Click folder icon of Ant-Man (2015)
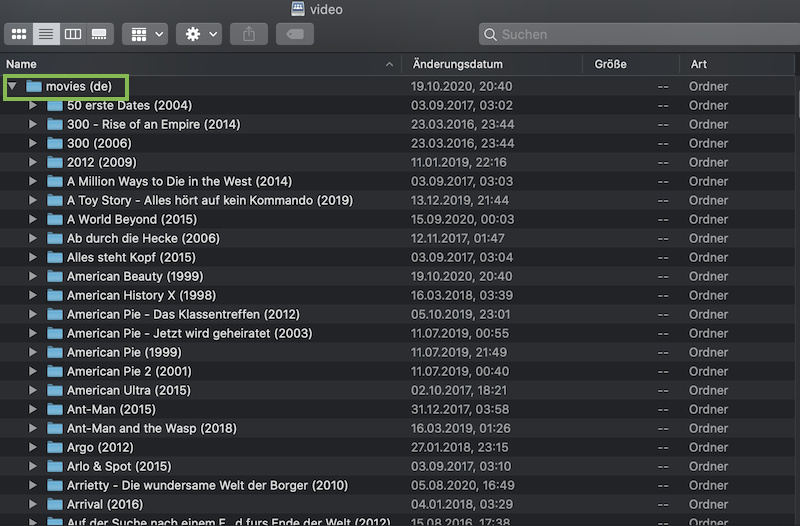 point(55,409)
